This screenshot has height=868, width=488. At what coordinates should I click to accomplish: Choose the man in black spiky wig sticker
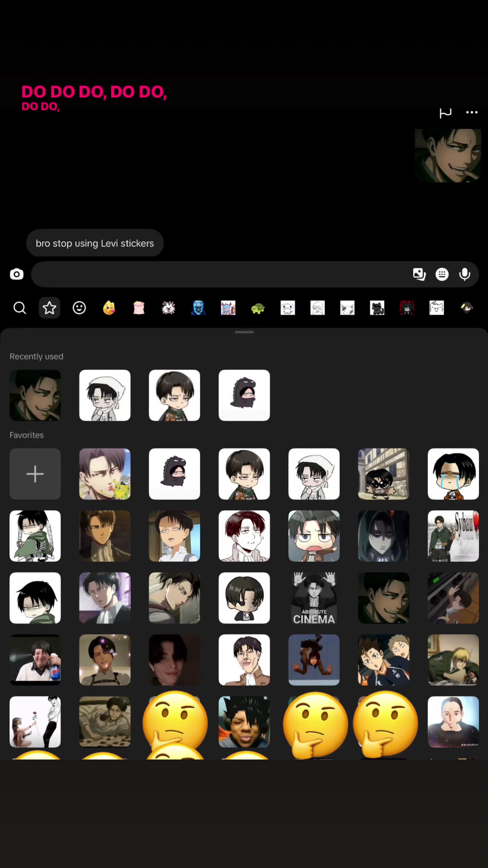tap(244, 722)
